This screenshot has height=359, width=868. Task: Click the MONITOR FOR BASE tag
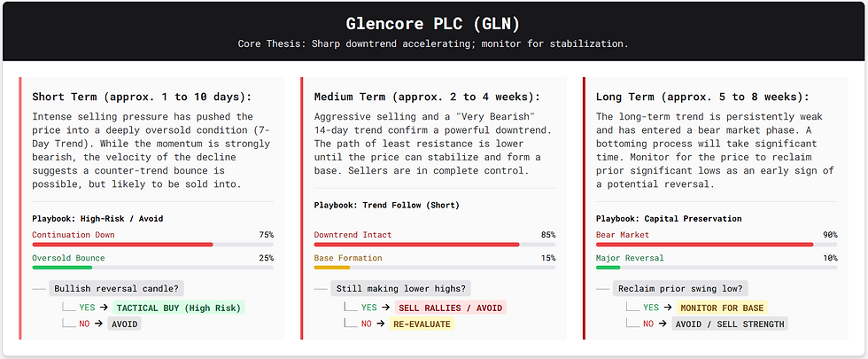[x=722, y=308]
